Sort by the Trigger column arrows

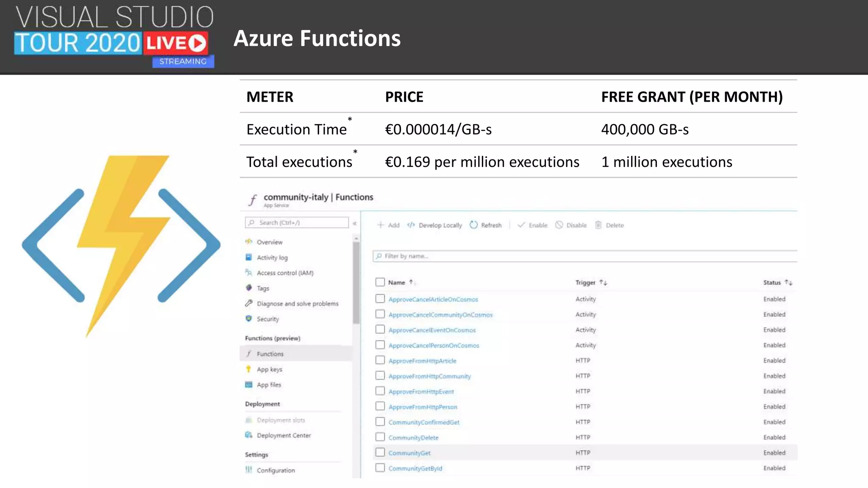[604, 283]
